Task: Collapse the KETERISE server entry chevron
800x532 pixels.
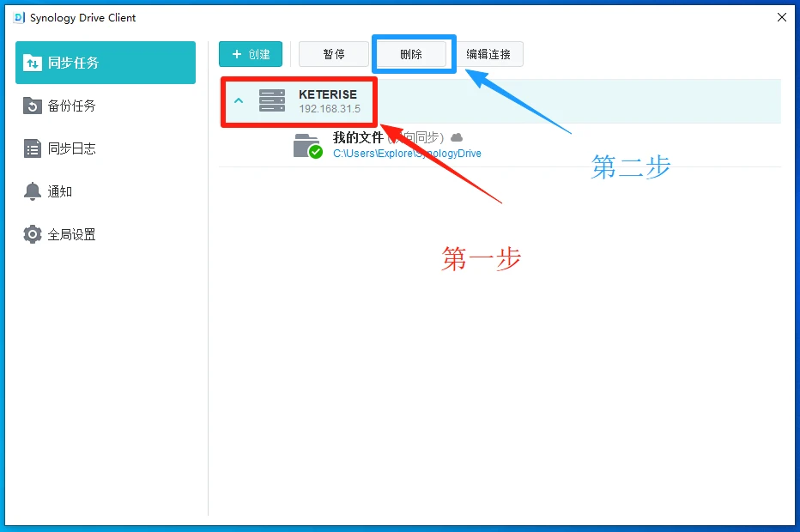Action: [239, 100]
